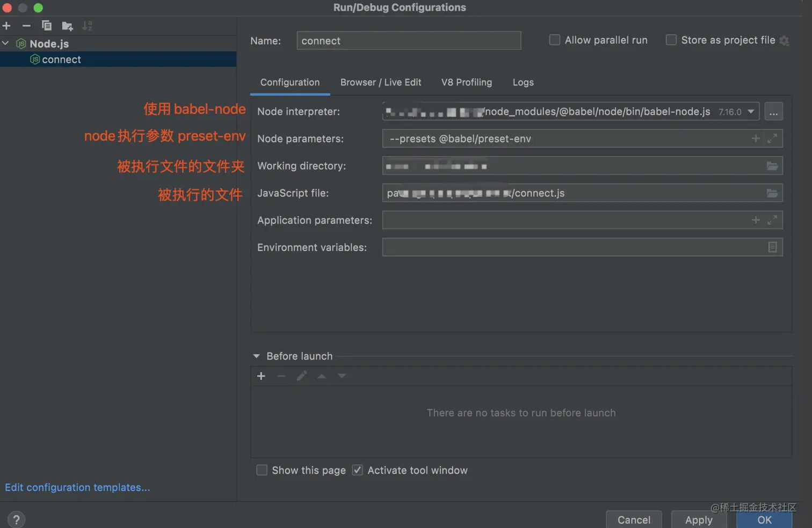Edit Environment variables list

772,247
